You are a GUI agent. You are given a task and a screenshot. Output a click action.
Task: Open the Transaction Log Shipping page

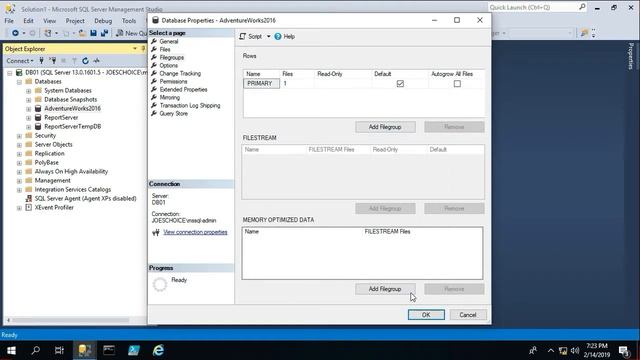[x=190, y=105]
